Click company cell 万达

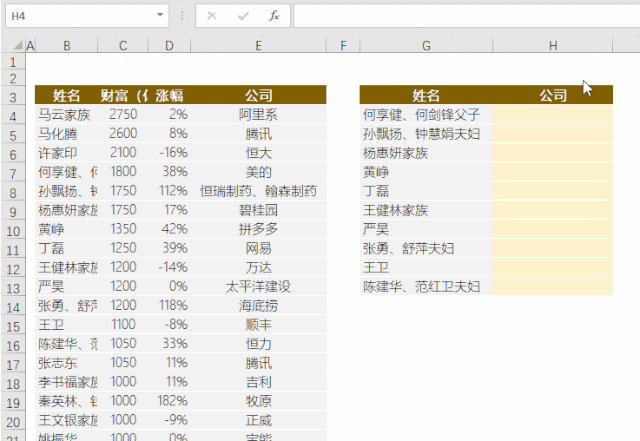point(258,267)
